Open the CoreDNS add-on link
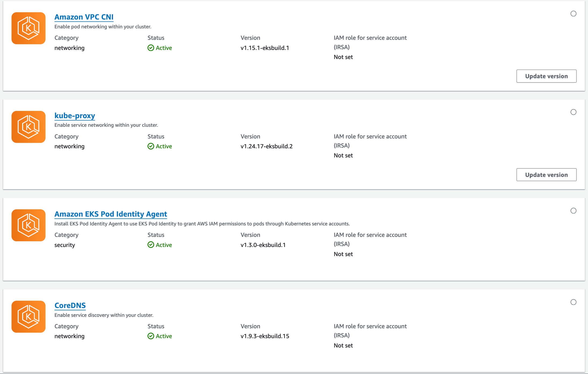 70,305
